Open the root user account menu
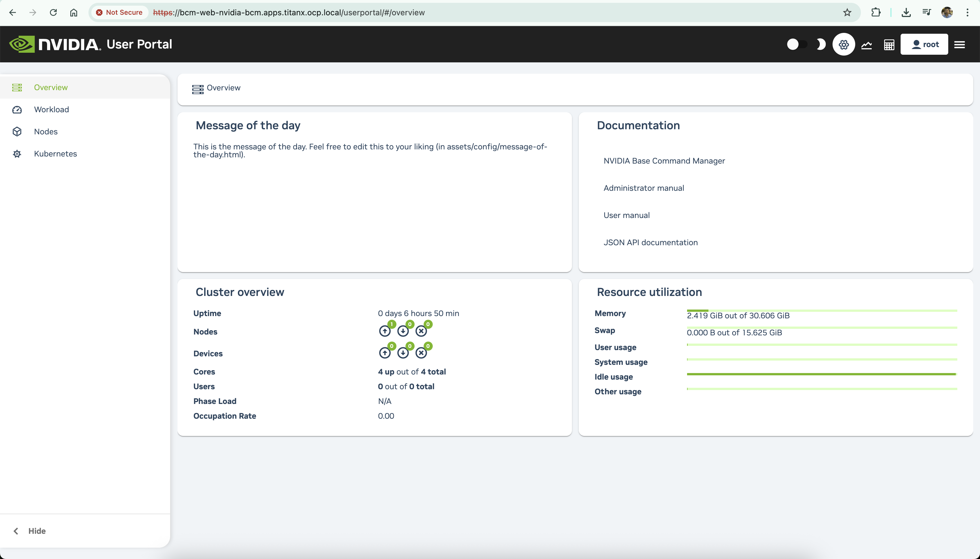This screenshot has width=980, height=559. tap(924, 44)
